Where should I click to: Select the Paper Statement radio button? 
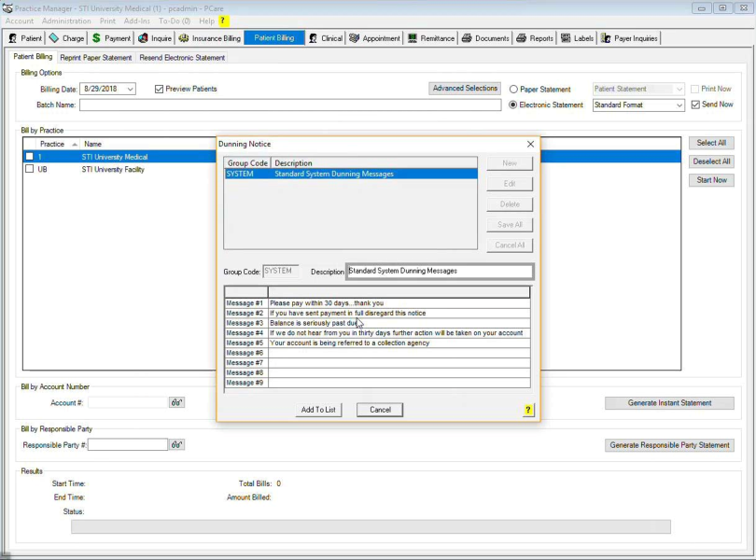pos(513,90)
